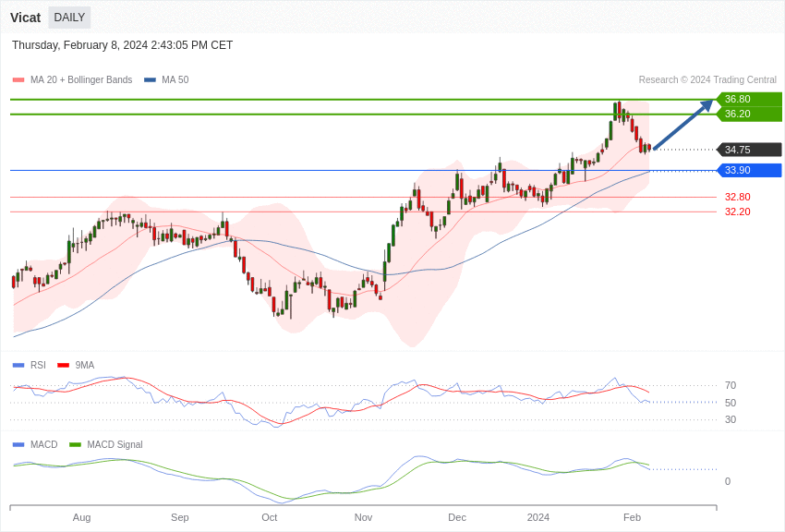Click the blue RSI legend marker
The width and height of the screenshot is (785, 532).
[18, 365]
